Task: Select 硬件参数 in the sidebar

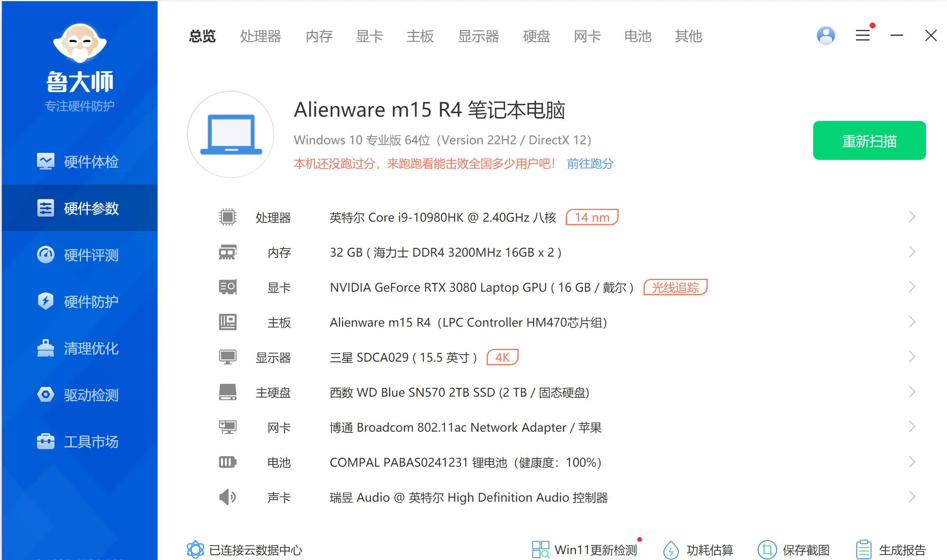Action: (x=79, y=208)
